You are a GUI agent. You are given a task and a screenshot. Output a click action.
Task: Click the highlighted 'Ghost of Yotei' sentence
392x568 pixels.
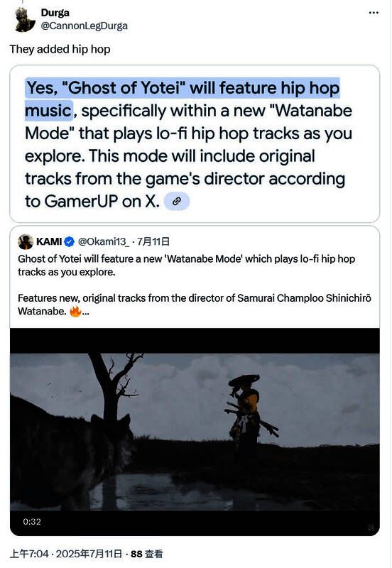pyautogui.click(x=183, y=99)
